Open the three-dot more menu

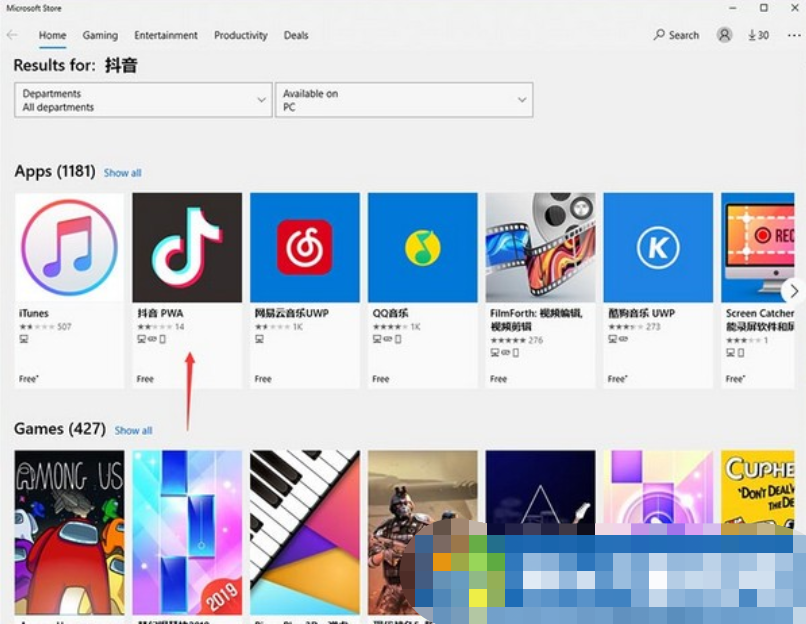794,35
